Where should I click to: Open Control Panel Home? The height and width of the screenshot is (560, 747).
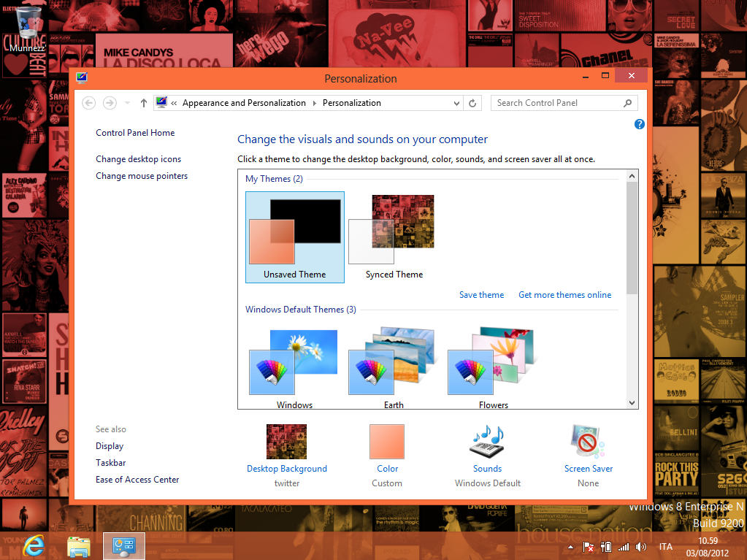click(x=135, y=133)
